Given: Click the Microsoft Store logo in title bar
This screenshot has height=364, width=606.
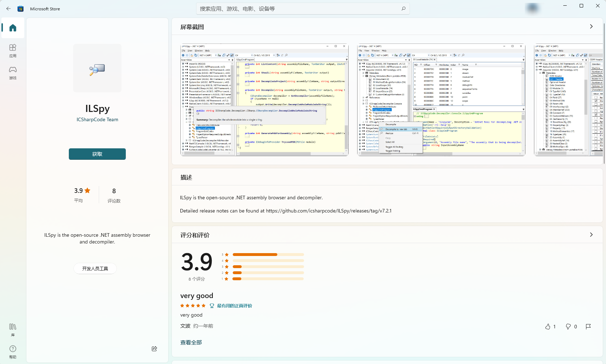Looking at the screenshot, I should click(21, 9).
